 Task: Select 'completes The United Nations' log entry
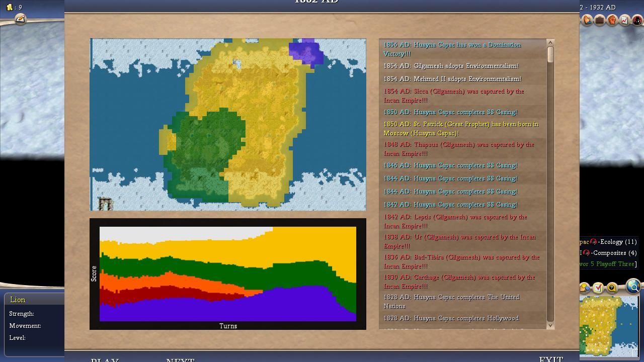point(462,302)
